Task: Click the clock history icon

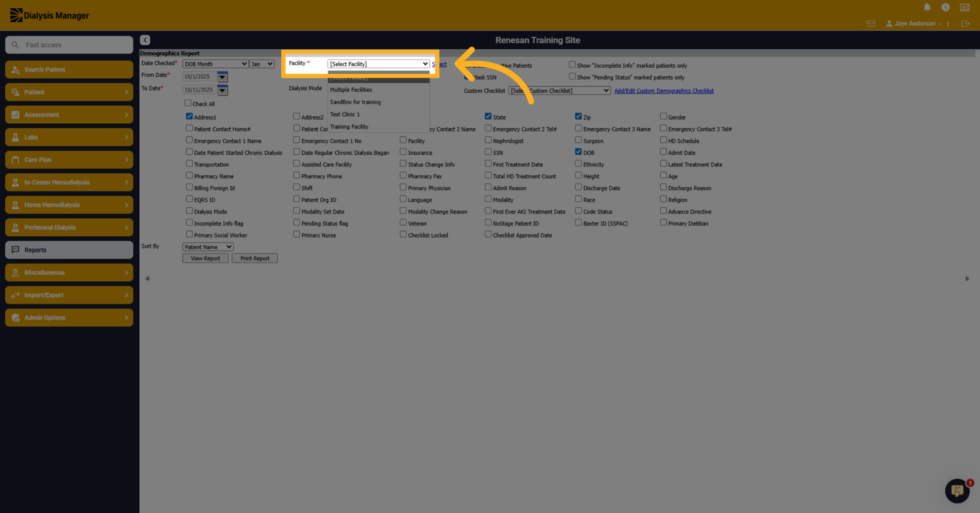Action: (945, 7)
